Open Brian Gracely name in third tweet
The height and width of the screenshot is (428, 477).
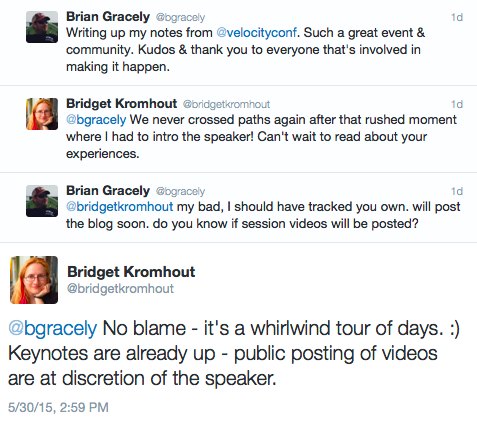tap(108, 191)
